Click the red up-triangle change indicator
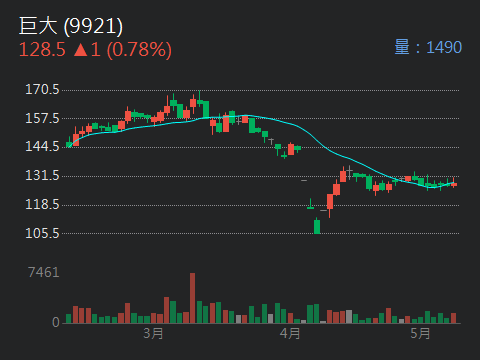 [x=80, y=49]
